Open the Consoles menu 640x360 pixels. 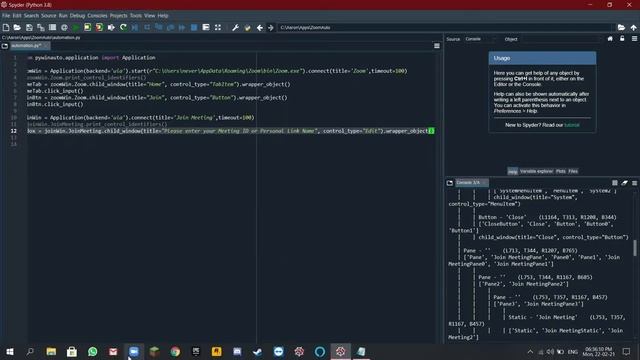pyautogui.click(x=97, y=16)
